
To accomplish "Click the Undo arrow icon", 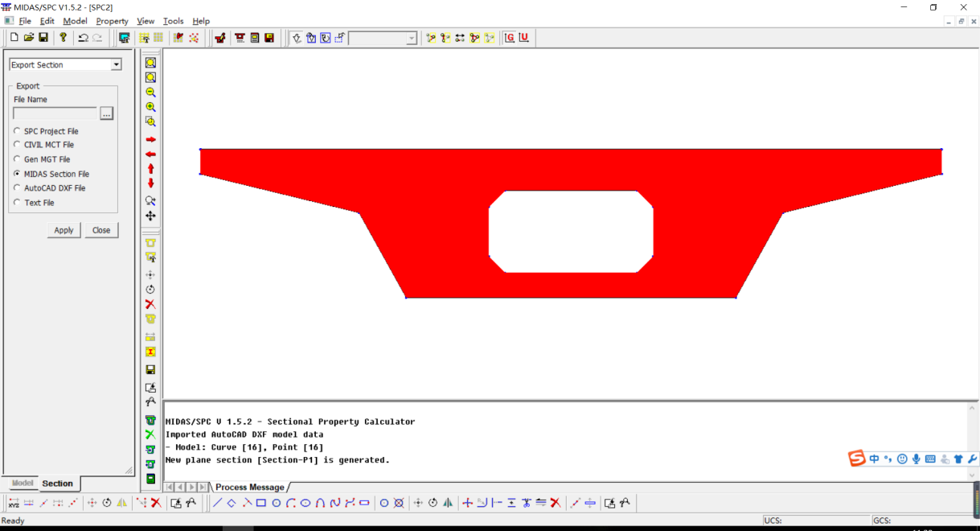I will point(83,38).
